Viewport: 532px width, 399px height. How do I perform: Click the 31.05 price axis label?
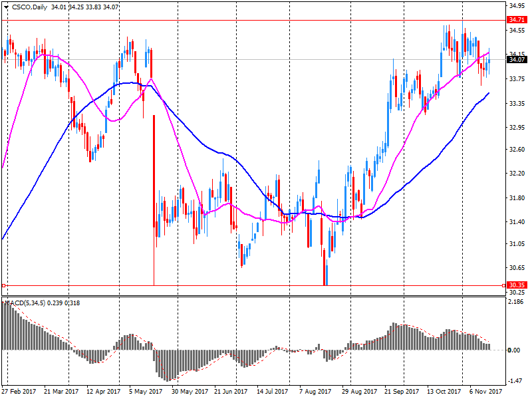coord(517,243)
